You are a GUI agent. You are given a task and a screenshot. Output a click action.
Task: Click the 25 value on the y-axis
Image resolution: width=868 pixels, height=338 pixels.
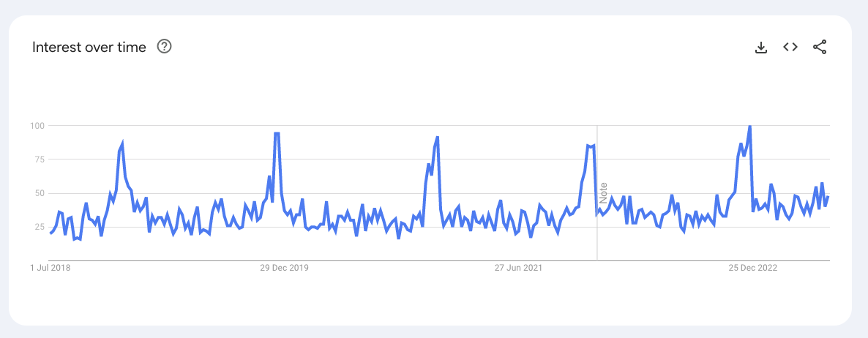tap(40, 227)
